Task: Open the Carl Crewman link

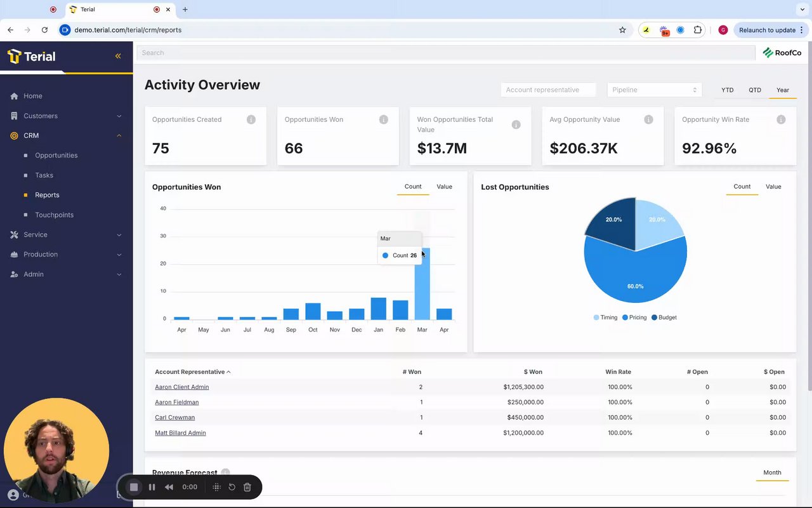Action: tap(175, 417)
